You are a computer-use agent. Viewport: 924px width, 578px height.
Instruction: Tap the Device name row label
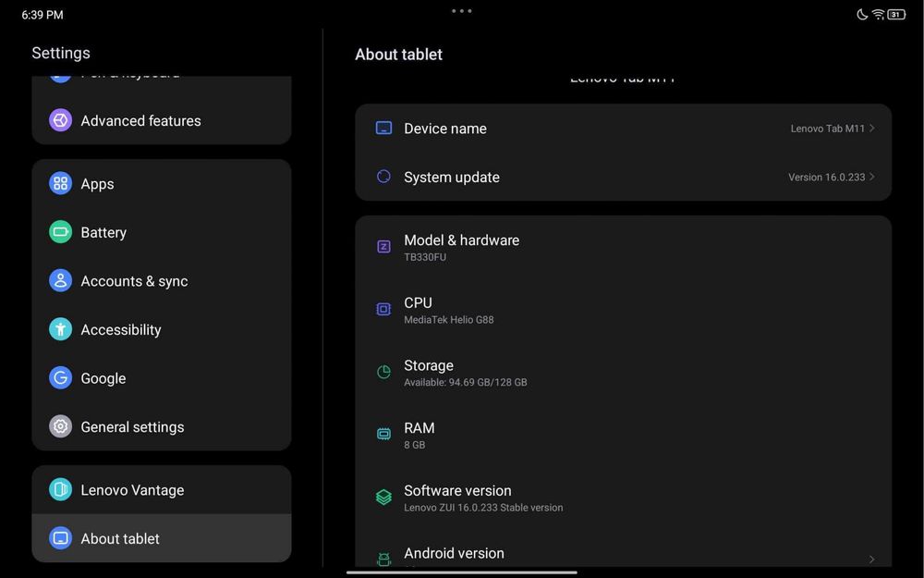(x=445, y=129)
